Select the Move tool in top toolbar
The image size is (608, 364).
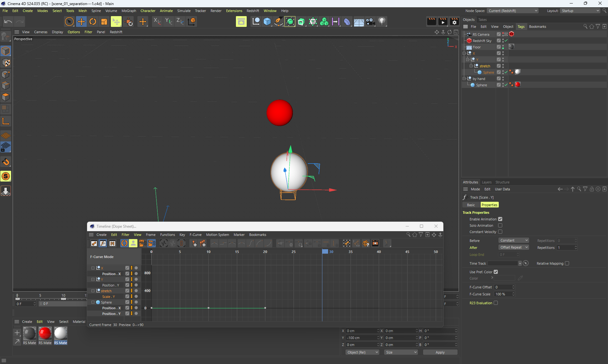[x=81, y=22]
